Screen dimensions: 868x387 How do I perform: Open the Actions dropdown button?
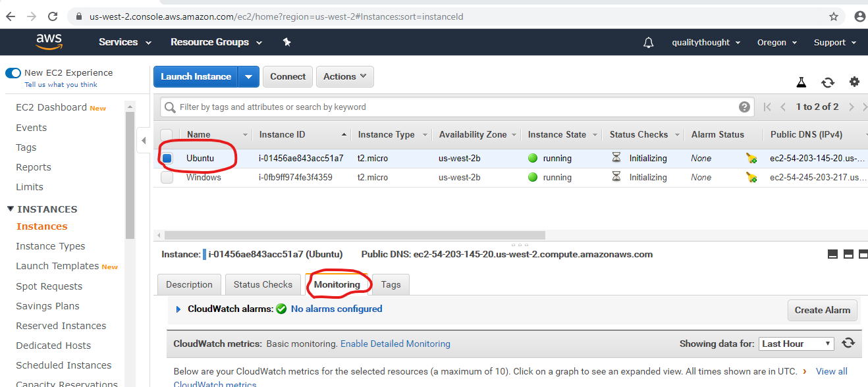pyautogui.click(x=345, y=76)
